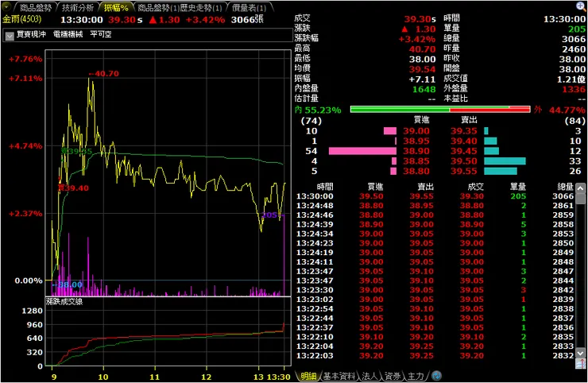
Task: Click the 成交 column header in trade list
Action: (475, 187)
